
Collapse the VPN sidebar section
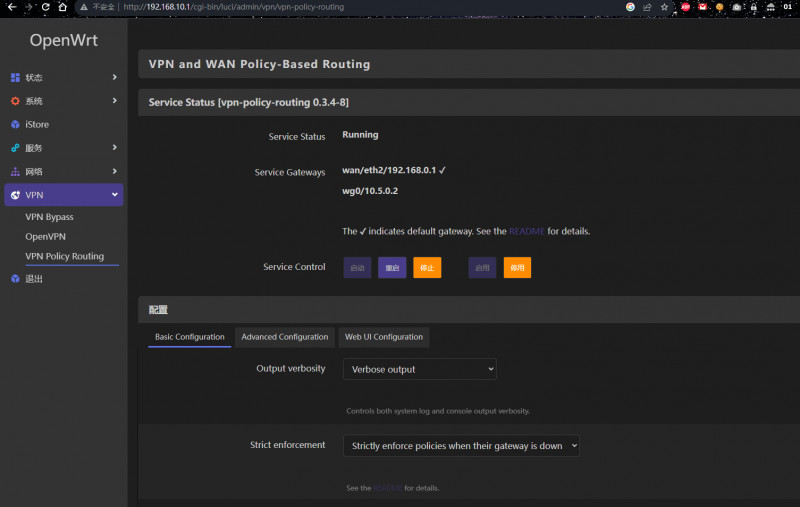tap(64, 195)
